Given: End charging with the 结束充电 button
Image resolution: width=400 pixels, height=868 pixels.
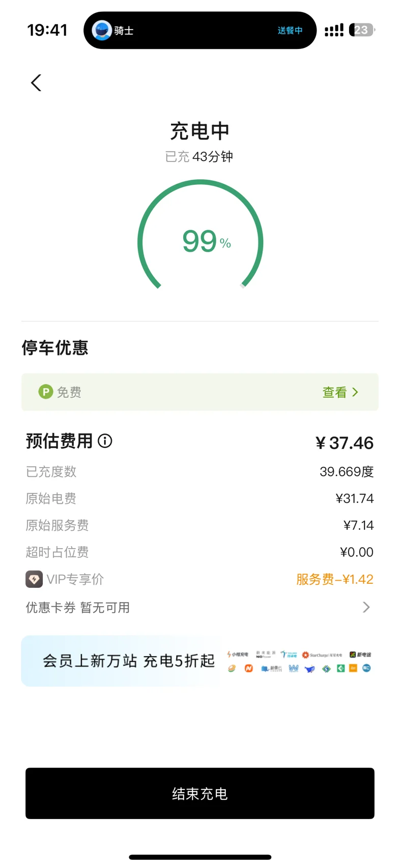Looking at the screenshot, I should [x=200, y=794].
